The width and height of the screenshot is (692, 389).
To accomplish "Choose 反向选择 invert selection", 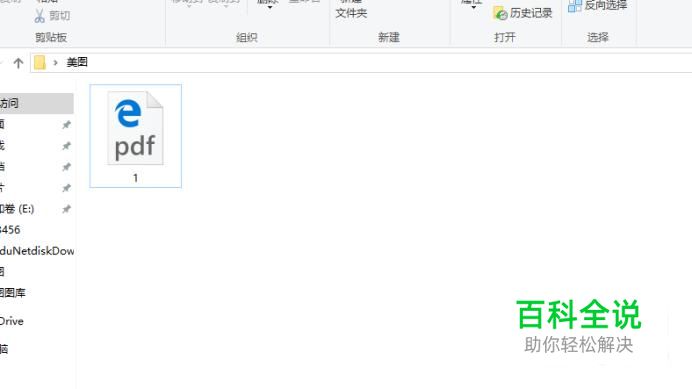I will pyautogui.click(x=598, y=5).
